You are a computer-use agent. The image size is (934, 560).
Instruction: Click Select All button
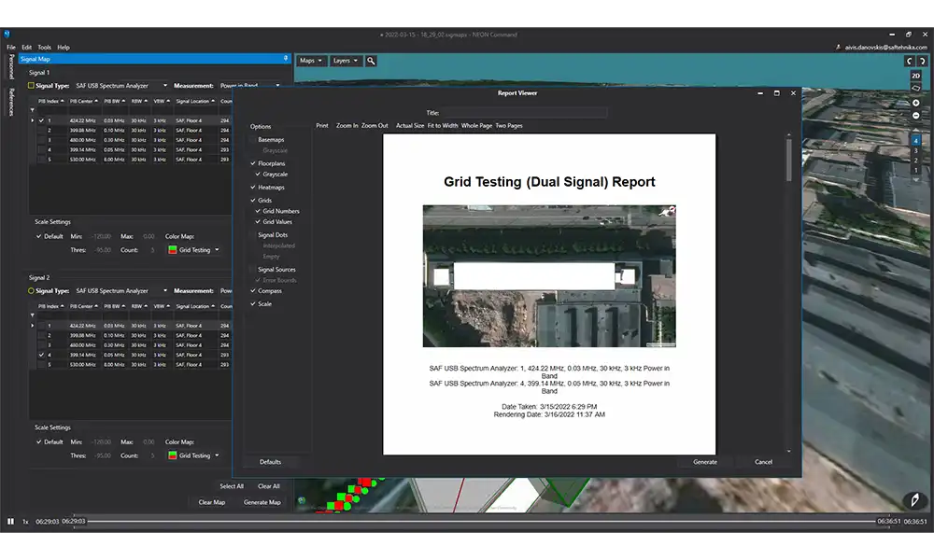[x=232, y=487]
